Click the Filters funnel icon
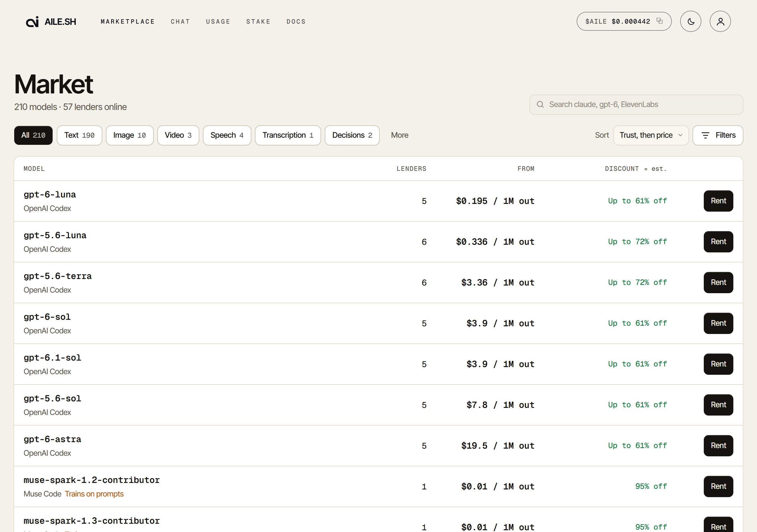 point(705,135)
